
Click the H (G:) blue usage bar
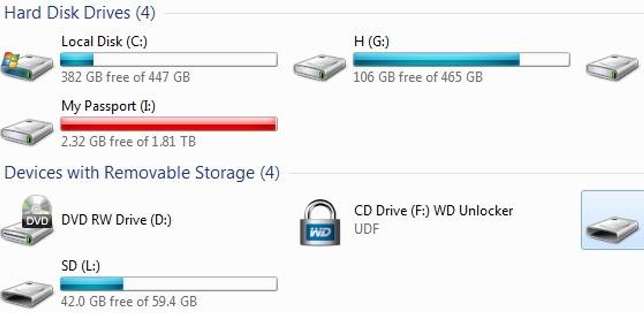pos(461,59)
